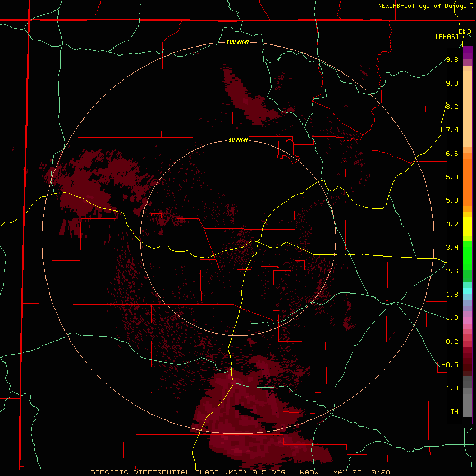This screenshot has width=476, height=476.
Task: Click the TH legend label
Action: [454, 412]
